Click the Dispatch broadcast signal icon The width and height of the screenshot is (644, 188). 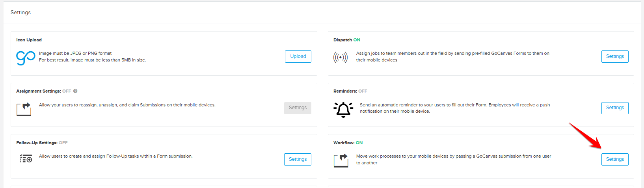click(x=341, y=57)
